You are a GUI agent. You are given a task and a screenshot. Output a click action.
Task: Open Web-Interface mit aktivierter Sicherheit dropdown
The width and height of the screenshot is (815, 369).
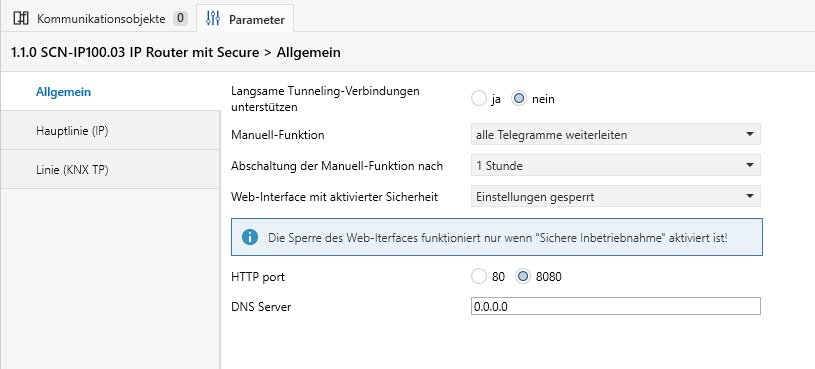tap(616, 196)
